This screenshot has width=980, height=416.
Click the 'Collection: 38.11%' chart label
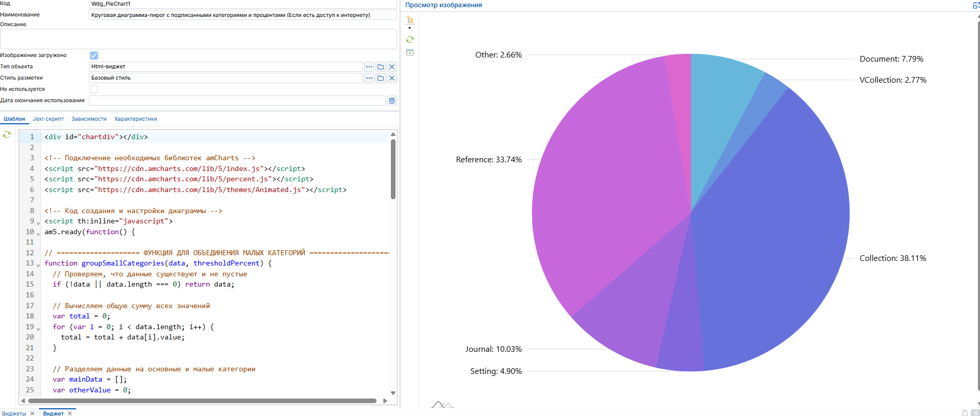pos(893,258)
